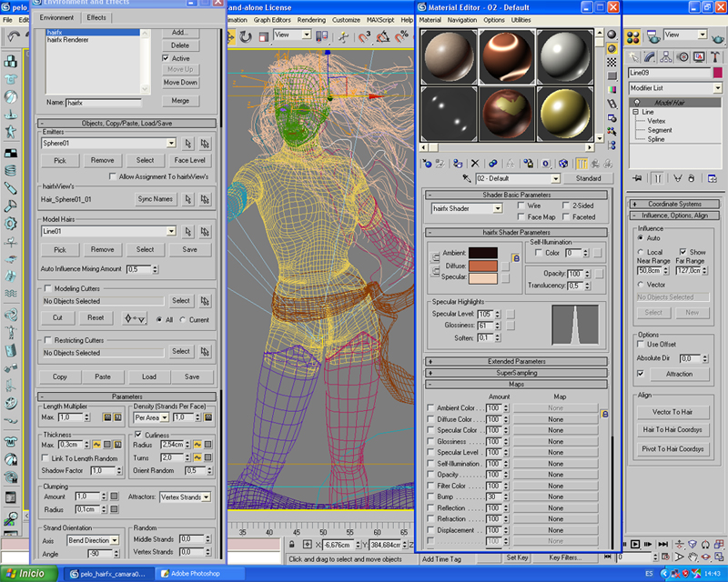Click Video Color Check icon
The image size is (728, 582).
point(612,90)
